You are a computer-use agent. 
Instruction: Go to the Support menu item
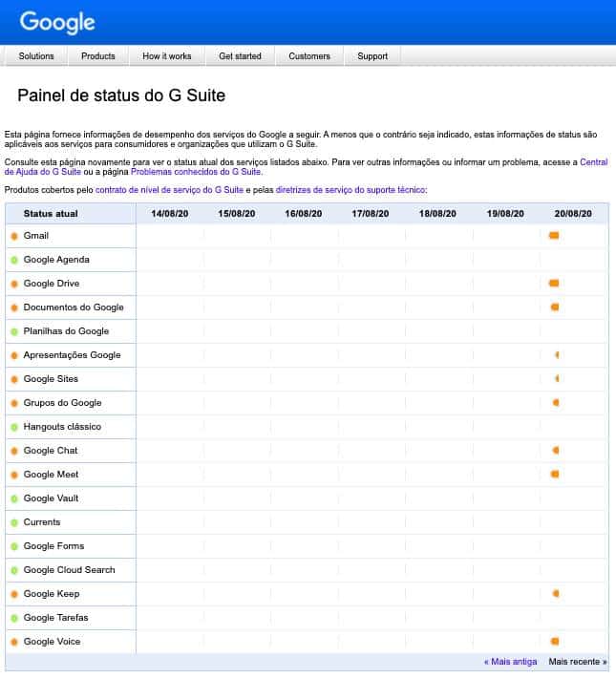point(372,56)
